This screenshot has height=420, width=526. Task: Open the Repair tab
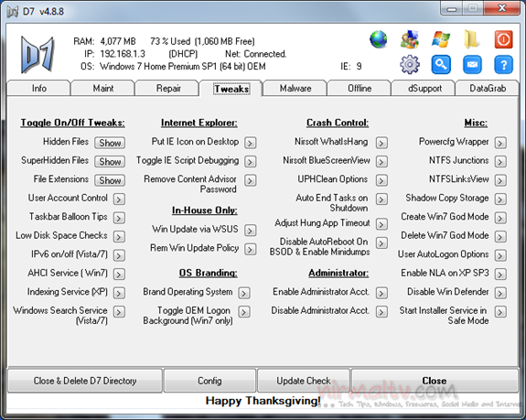pos(168,88)
